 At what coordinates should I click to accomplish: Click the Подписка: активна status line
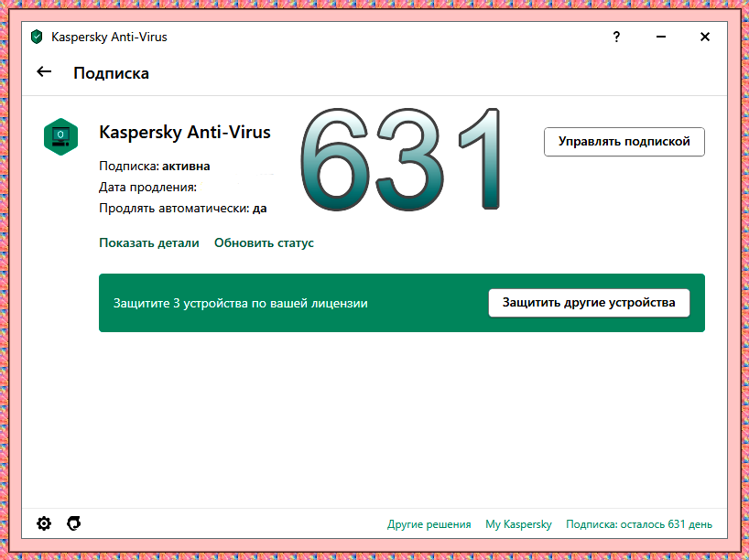click(155, 167)
